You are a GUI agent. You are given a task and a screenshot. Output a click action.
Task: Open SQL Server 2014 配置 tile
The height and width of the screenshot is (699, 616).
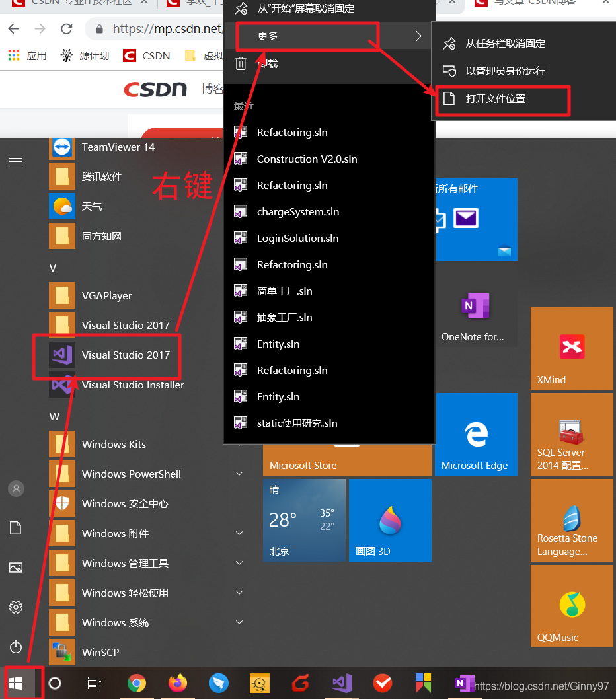(x=572, y=434)
